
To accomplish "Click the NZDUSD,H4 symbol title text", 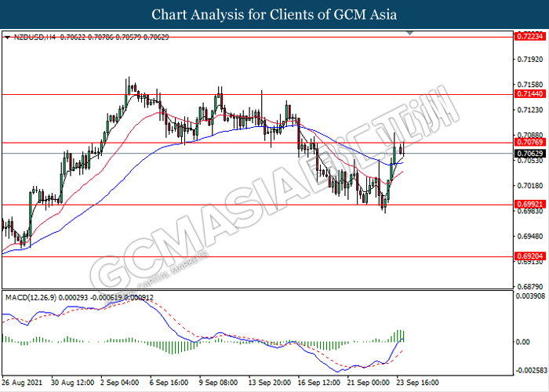I will tap(35, 37).
